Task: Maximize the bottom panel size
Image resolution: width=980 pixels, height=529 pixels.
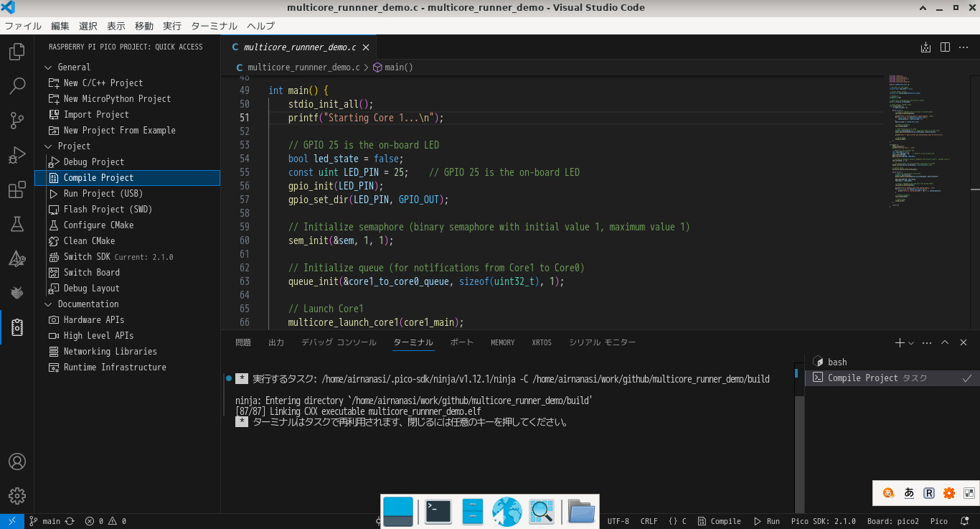Action: tap(945, 343)
